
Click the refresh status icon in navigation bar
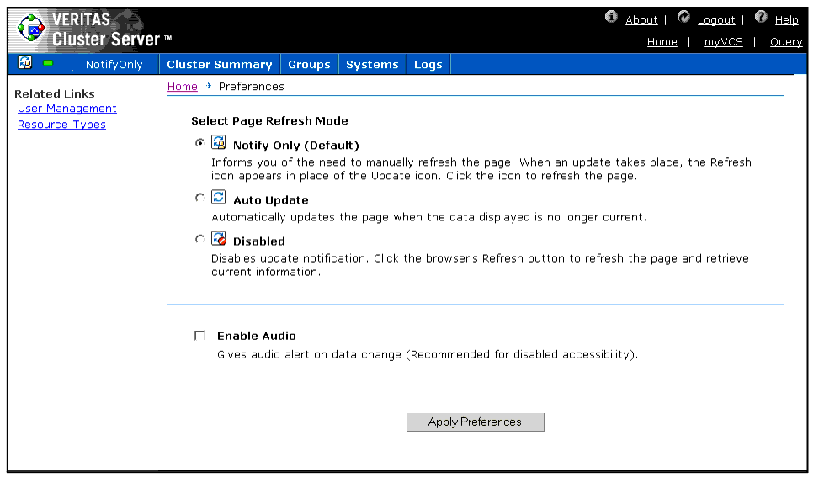point(25,63)
